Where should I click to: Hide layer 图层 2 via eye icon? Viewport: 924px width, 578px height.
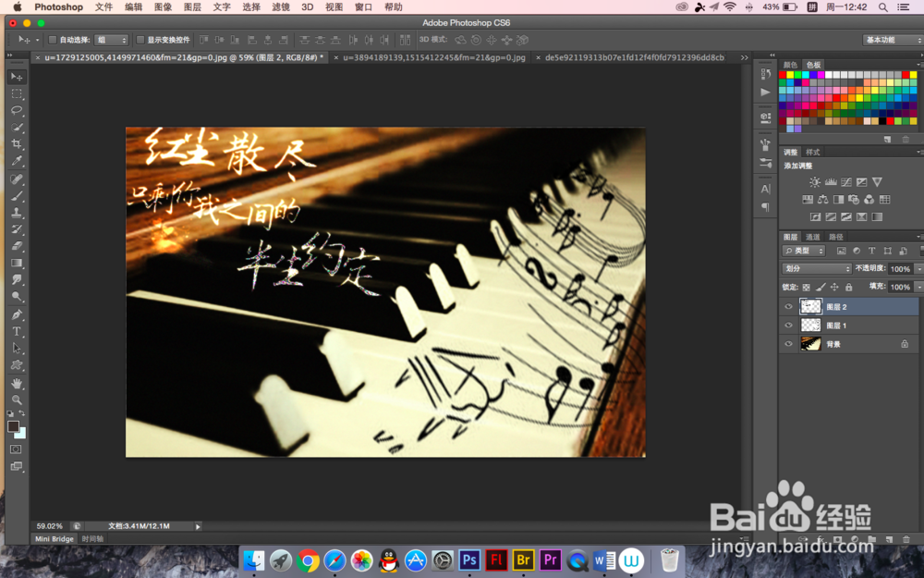click(788, 307)
